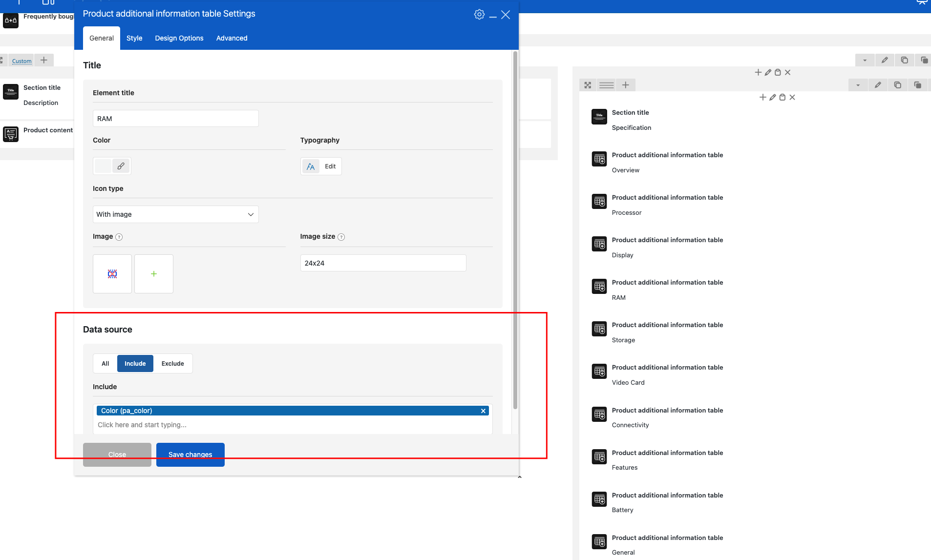931x560 pixels.
Task: Choose the All data source option
Action: point(106,364)
